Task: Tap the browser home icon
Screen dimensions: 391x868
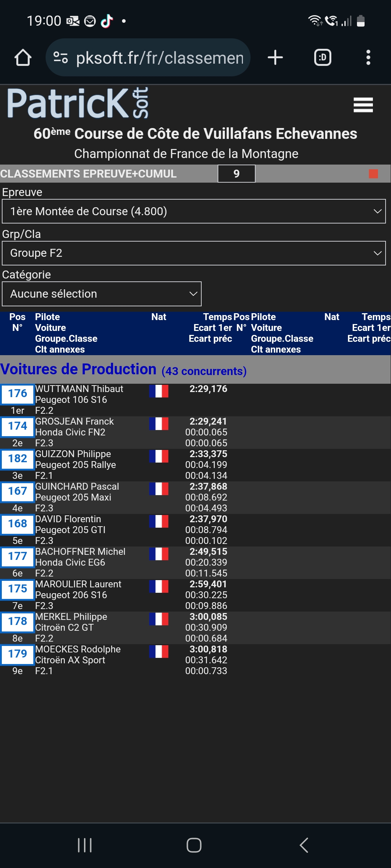Action: tap(23, 58)
